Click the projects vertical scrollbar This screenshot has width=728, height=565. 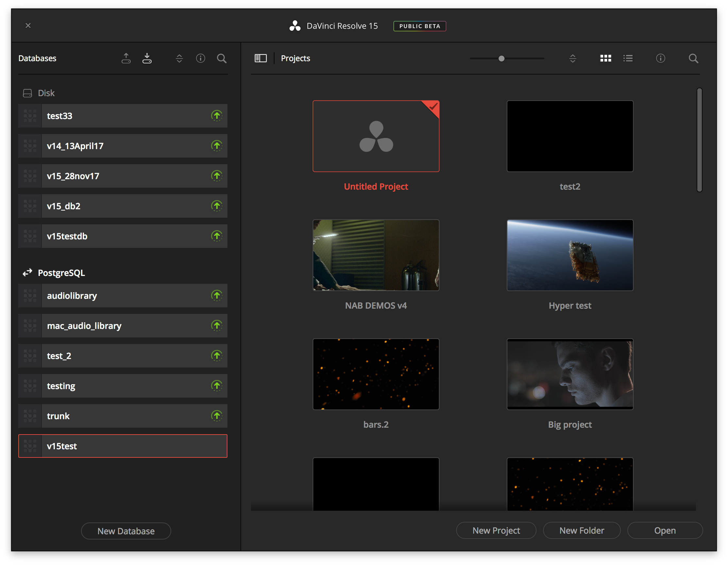(x=699, y=140)
